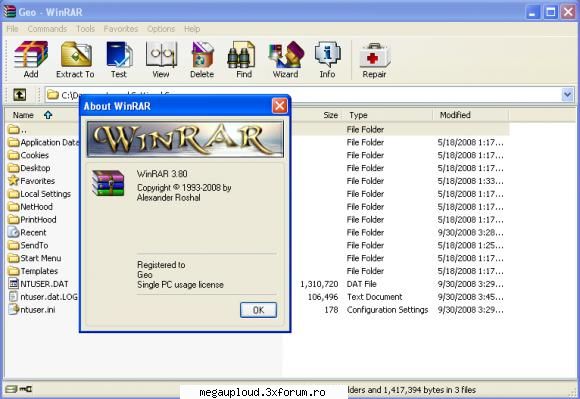Image resolution: width=580 pixels, height=399 pixels.
Task: Click the Add toolbar icon
Action: click(x=31, y=59)
